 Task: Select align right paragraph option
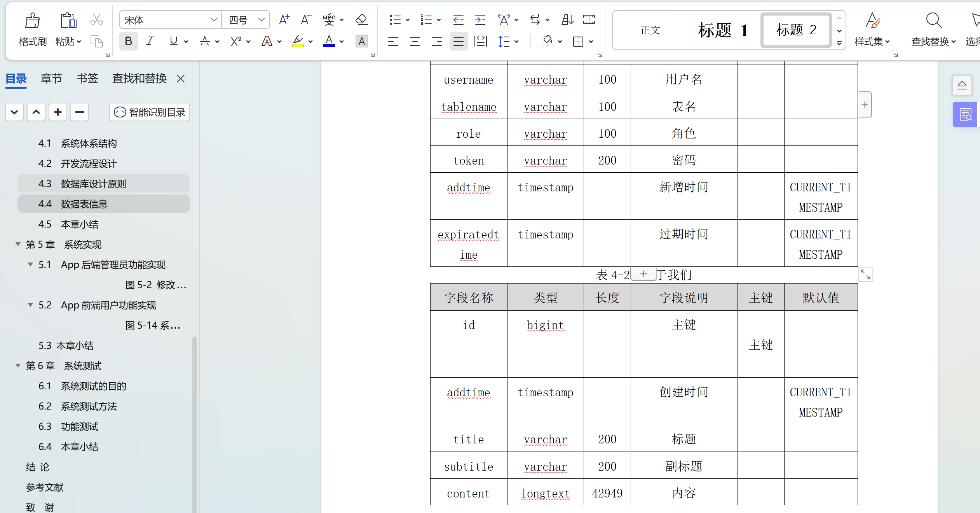click(x=437, y=41)
